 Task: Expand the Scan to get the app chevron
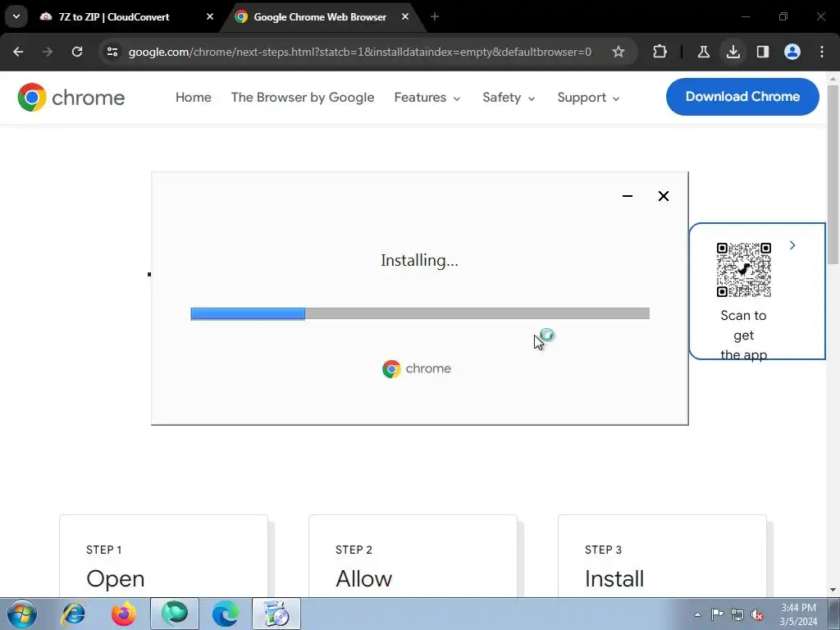click(x=792, y=245)
